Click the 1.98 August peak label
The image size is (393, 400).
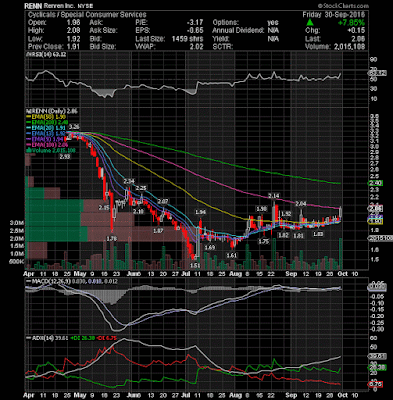(261, 209)
